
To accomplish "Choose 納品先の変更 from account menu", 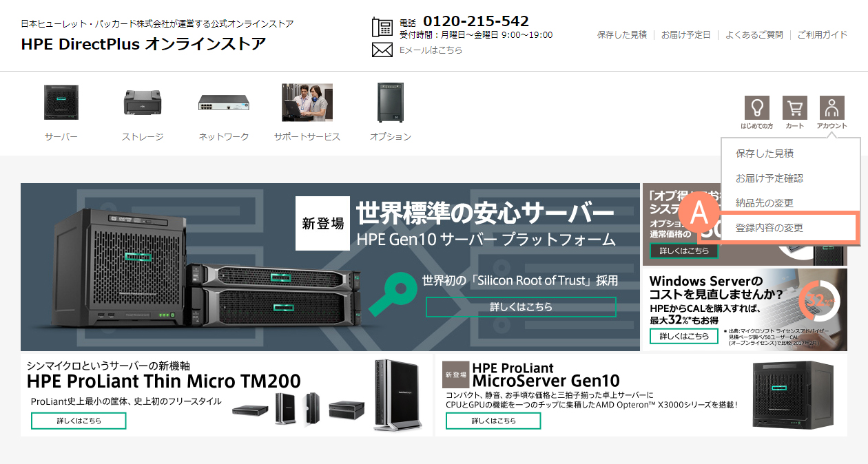I will click(x=765, y=202).
